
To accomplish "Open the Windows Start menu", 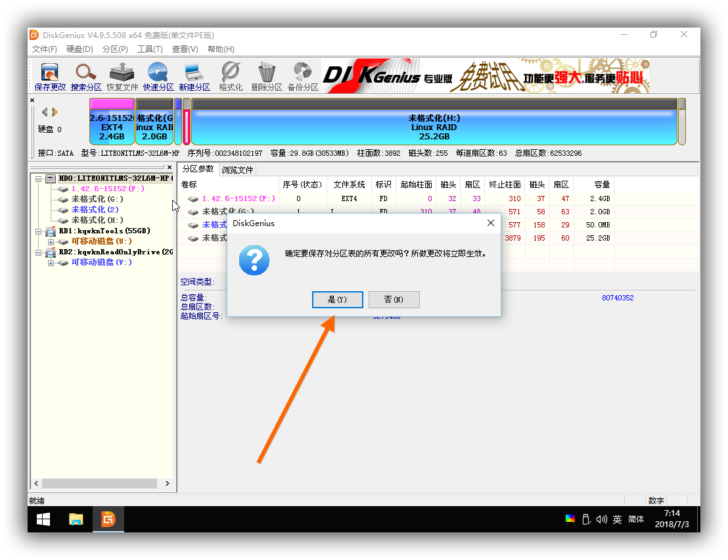I will [43, 519].
